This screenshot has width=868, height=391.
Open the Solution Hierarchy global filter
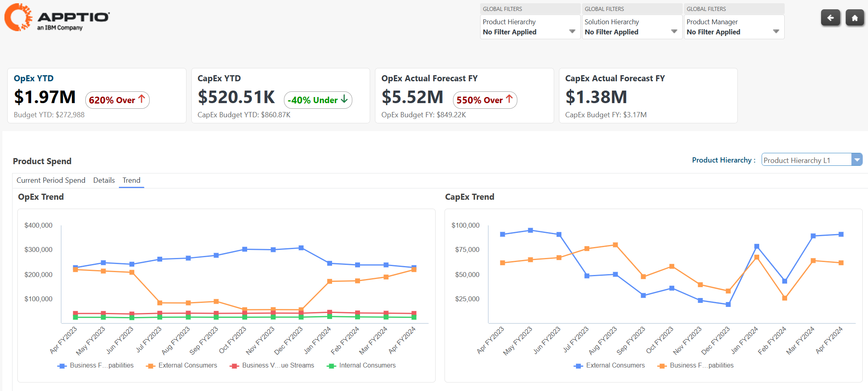pyautogui.click(x=632, y=27)
